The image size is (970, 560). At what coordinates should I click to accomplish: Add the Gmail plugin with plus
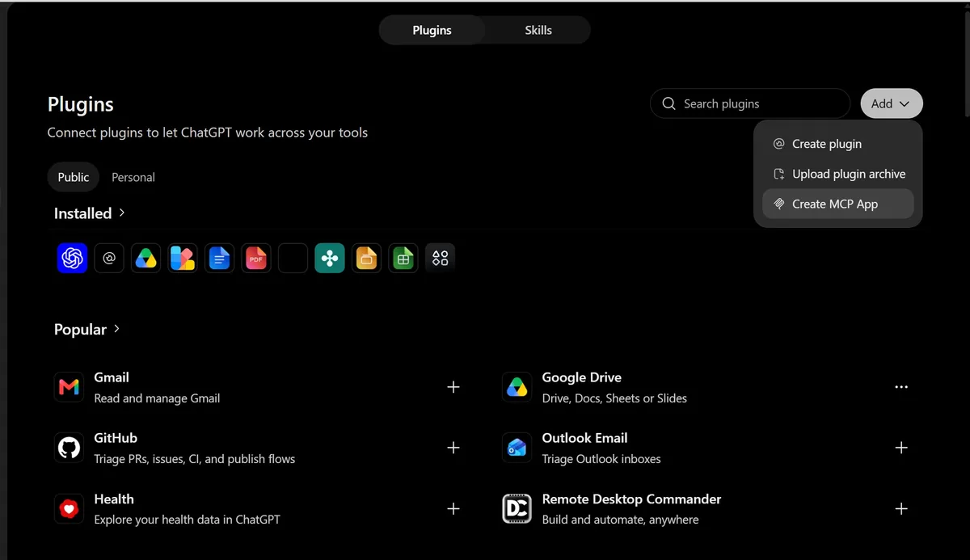pos(453,387)
